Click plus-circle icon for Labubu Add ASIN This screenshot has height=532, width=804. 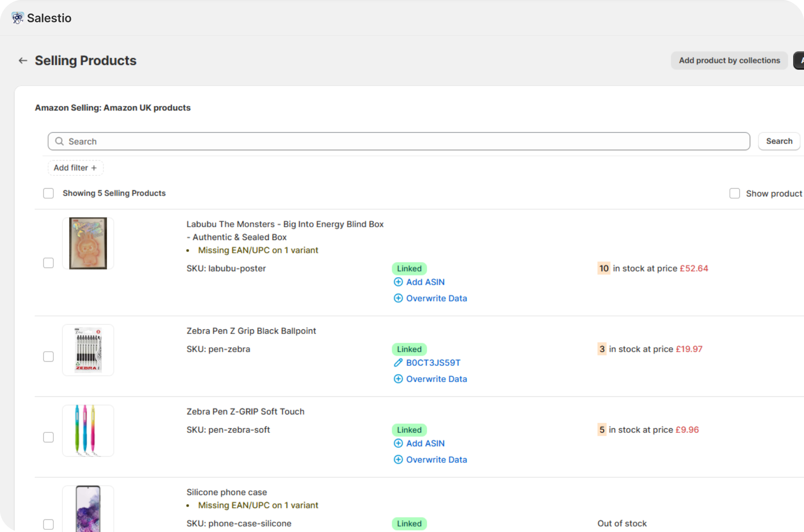(x=398, y=282)
